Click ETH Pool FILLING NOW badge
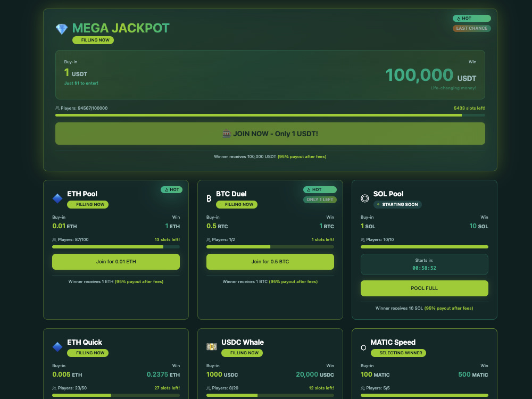The height and width of the screenshot is (399, 532). pyautogui.click(x=88, y=205)
